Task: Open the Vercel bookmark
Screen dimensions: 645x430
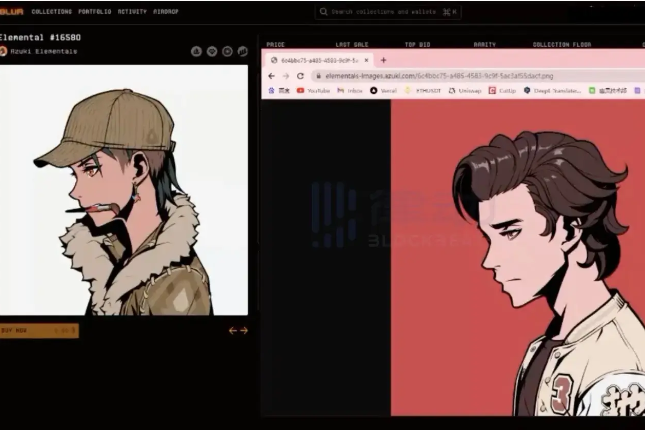Action: [x=383, y=91]
